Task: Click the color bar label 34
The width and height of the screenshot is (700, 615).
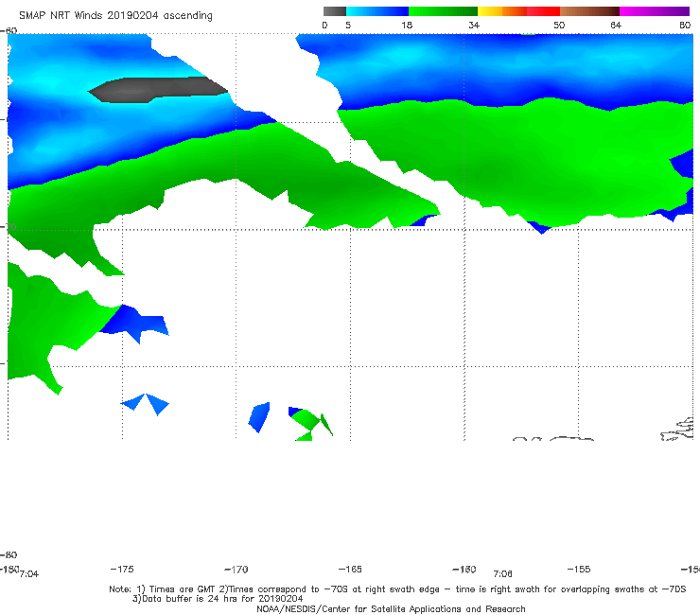Action: point(474,26)
